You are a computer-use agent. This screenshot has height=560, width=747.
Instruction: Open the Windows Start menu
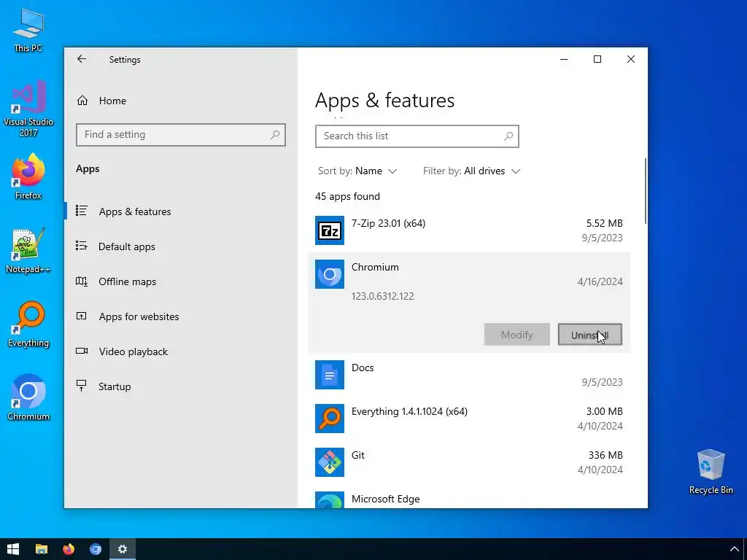pyautogui.click(x=13, y=549)
